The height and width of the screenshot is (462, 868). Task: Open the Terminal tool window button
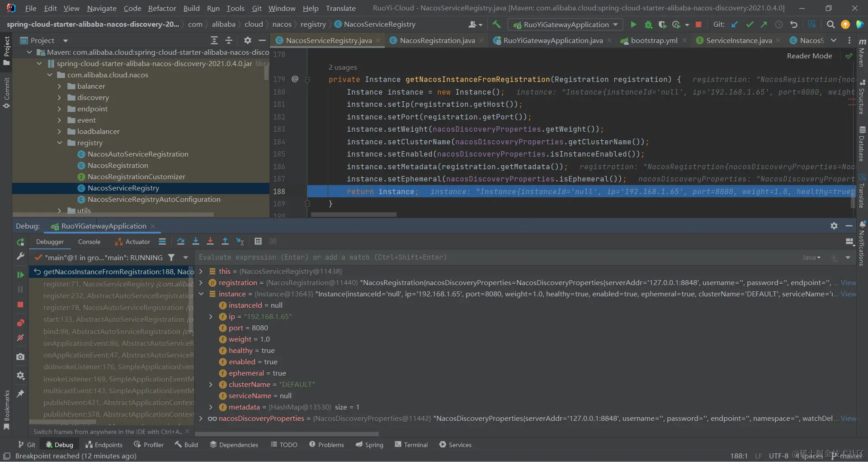(411, 445)
